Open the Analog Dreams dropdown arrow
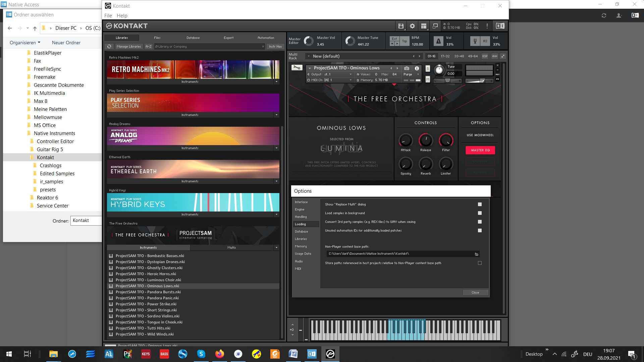Image resolution: width=644 pixels, height=362 pixels. [x=276, y=148]
